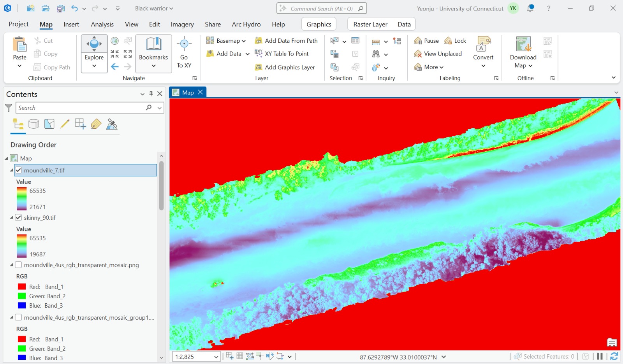623x364 pixels.
Task: Collapse the skinny_90.tif layer legend
Action: coord(11,217)
